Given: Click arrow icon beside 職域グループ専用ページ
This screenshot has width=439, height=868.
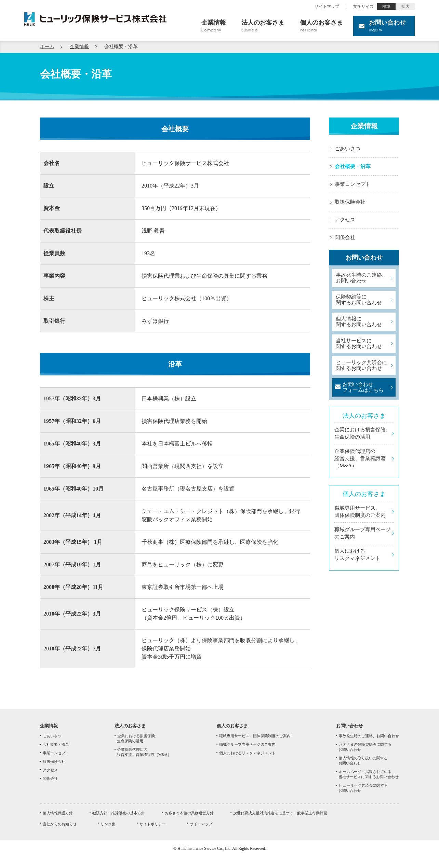Looking at the screenshot, I should 393,533.
